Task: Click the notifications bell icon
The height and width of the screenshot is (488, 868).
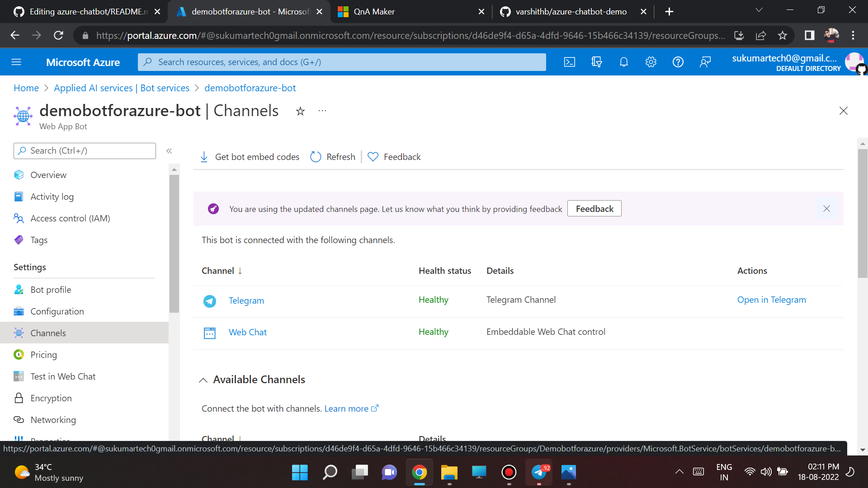Action: click(x=624, y=62)
